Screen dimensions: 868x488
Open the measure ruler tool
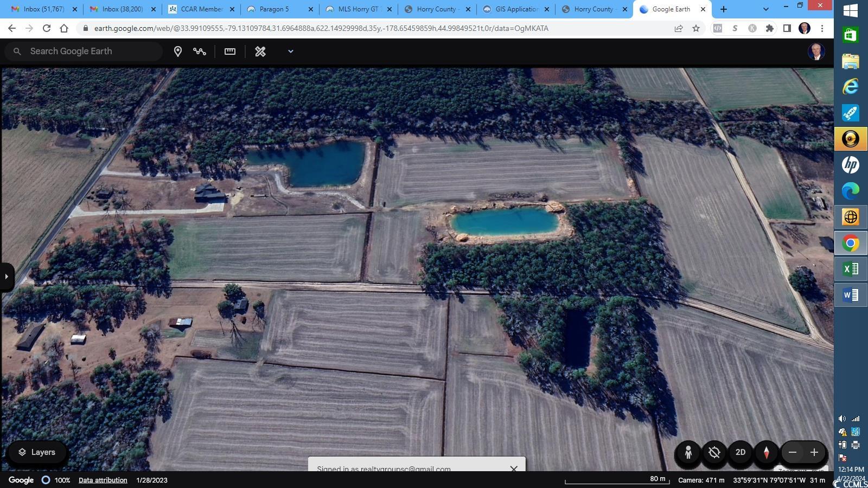[230, 52]
